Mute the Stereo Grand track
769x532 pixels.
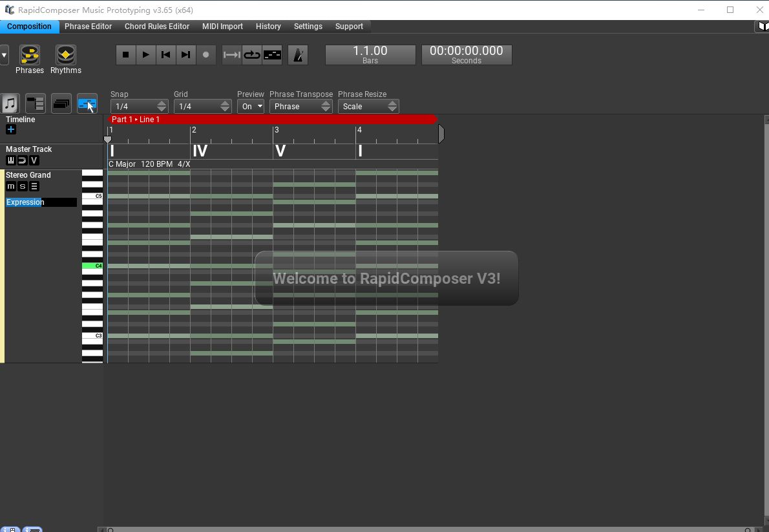tap(11, 186)
